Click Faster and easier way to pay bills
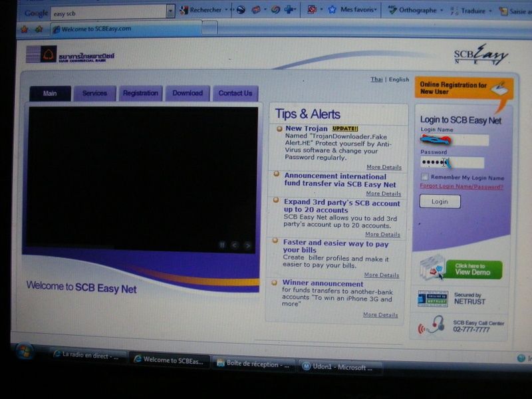Viewport: 532px width, 399px height. pyautogui.click(x=336, y=247)
